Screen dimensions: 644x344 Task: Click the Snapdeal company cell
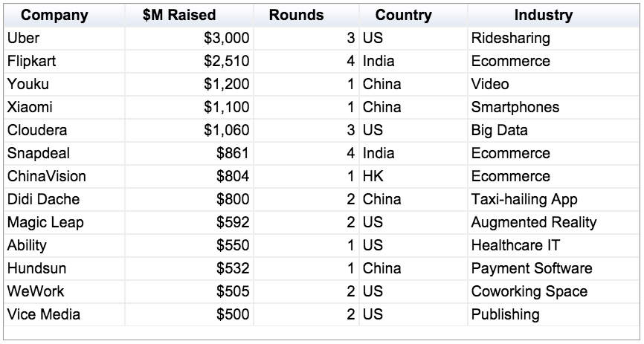pyautogui.click(x=65, y=153)
